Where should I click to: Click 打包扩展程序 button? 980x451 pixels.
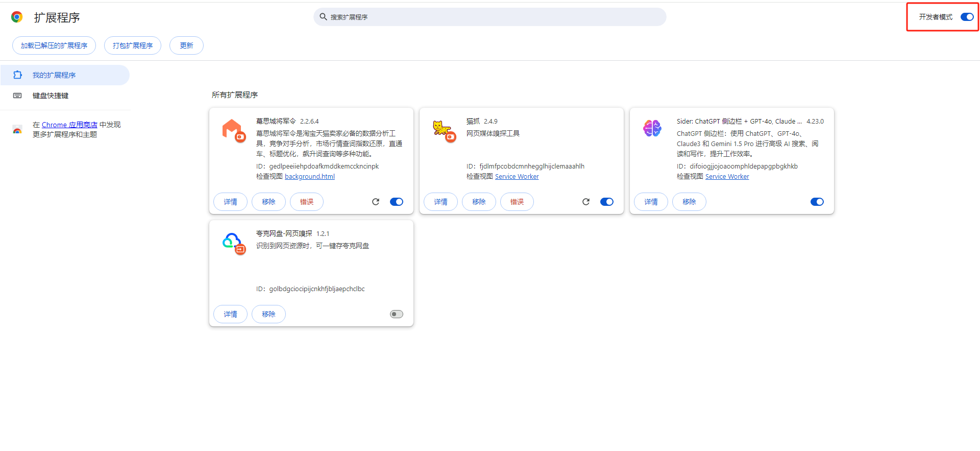[x=133, y=45]
